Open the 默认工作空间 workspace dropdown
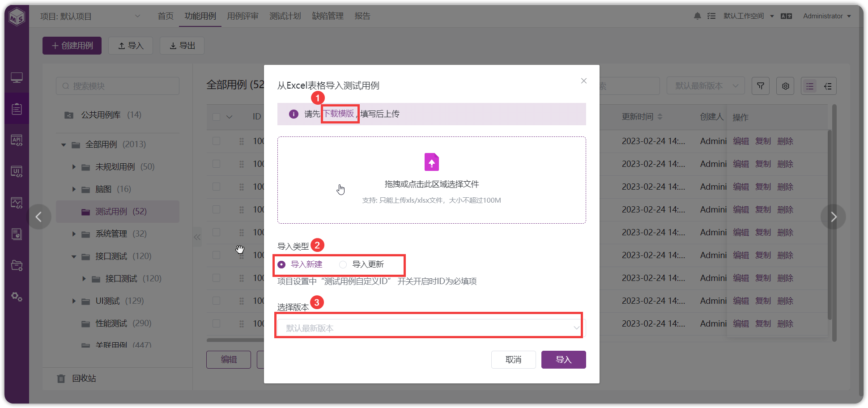Image resolution: width=868 pixels, height=408 pixels. coord(749,16)
